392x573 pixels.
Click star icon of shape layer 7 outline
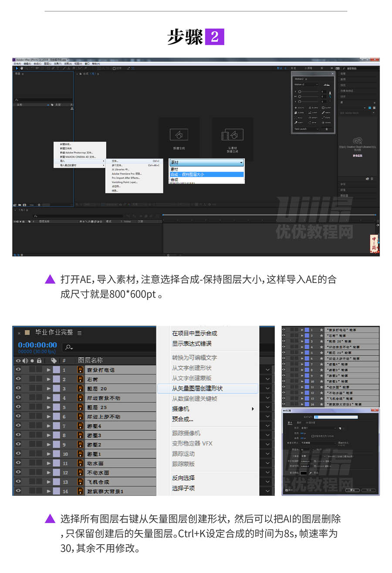[321, 364]
